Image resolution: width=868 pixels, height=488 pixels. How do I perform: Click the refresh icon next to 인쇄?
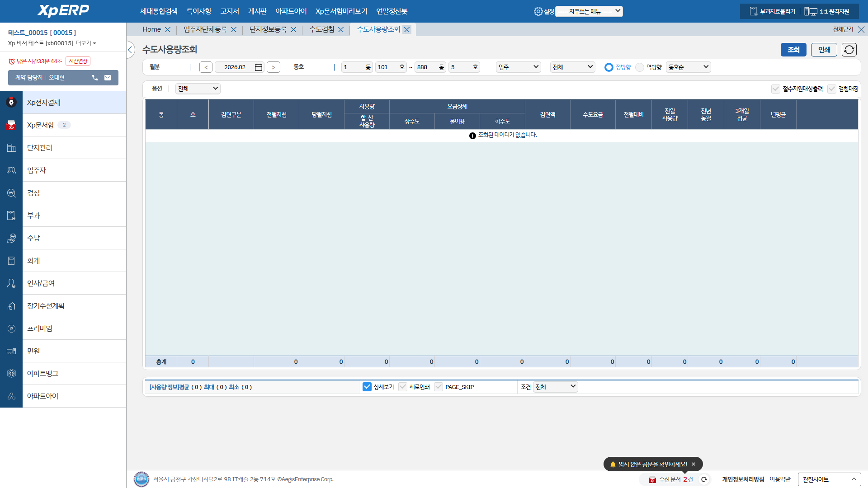[849, 50]
